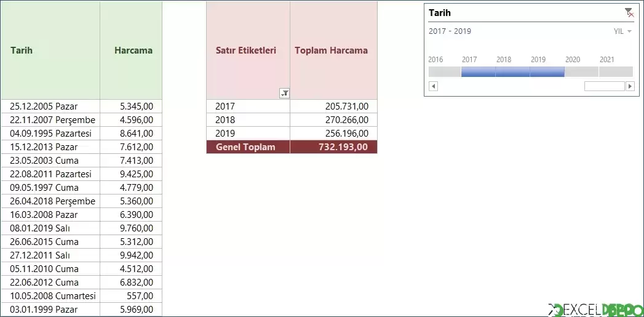Screen dimensions: 644x317
Task: Select the 26.04.2018 Perşembe date cell
Action: [50, 201]
